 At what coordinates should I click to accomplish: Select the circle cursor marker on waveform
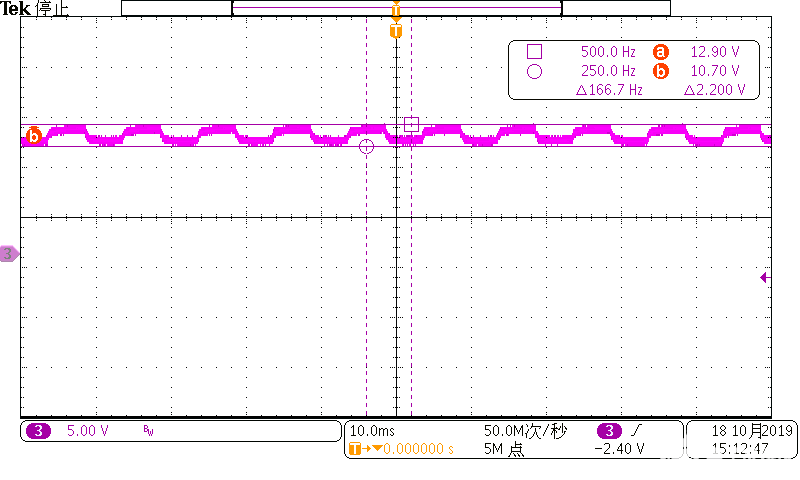pyautogui.click(x=366, y=147)
